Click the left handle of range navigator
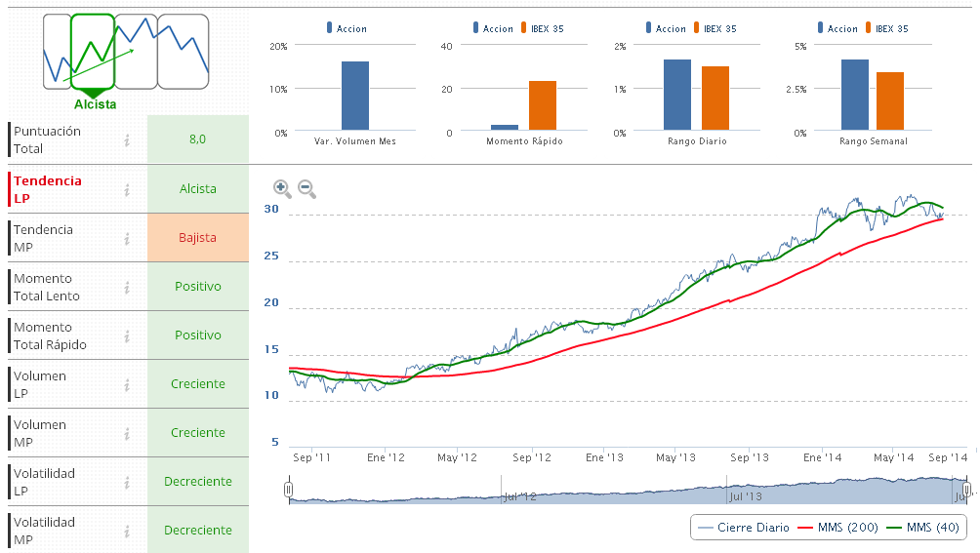The height and width of the screenshot is (553, 980). tap(289, 490)
